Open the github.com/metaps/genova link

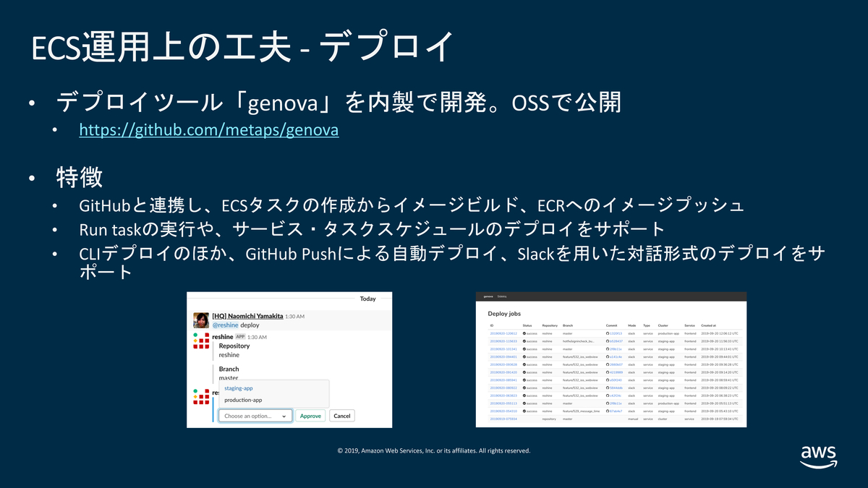[x=209, y=131]
